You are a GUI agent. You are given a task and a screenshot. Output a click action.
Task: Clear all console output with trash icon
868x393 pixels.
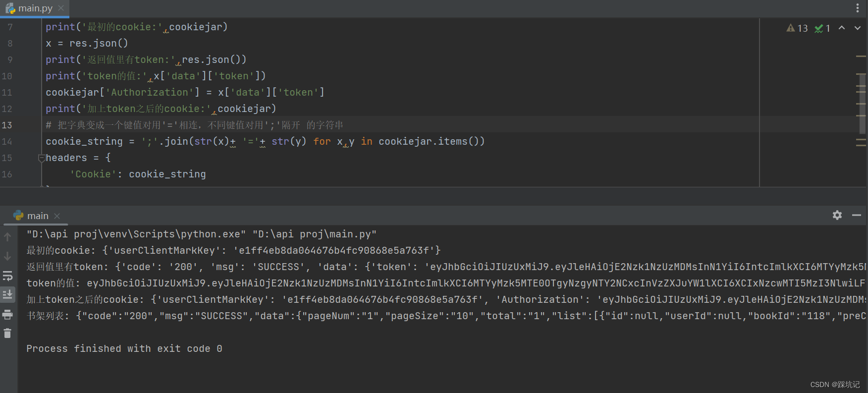pyautogui.click(x=7, y=334)
